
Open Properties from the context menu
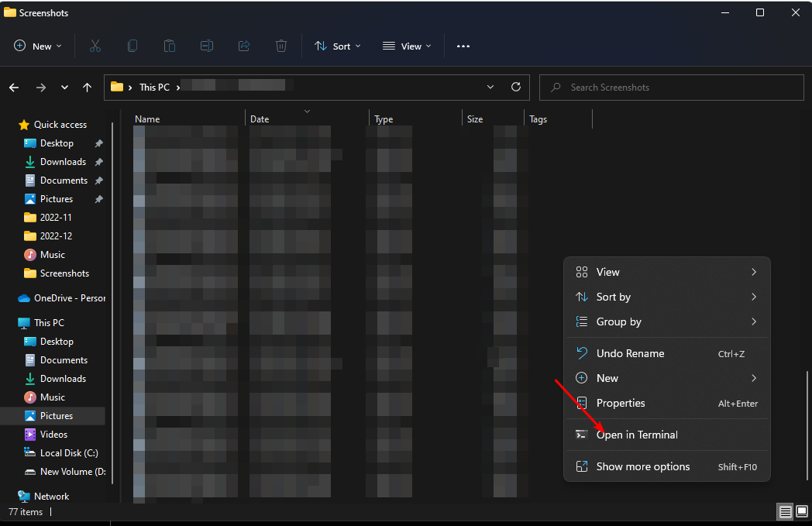[620, 403]
